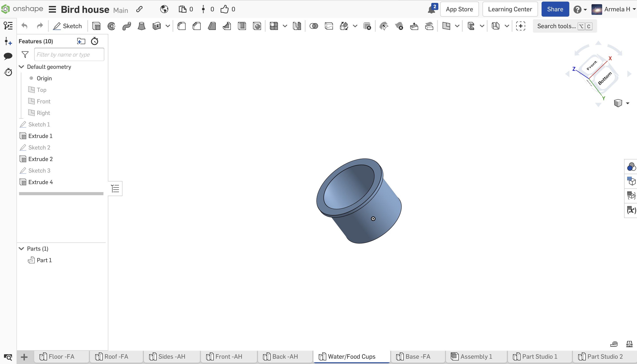The height and width of the screenshot is (364, 637).
Task: Collapse the Parts (1) section
Action: click(x=21, y=248)
